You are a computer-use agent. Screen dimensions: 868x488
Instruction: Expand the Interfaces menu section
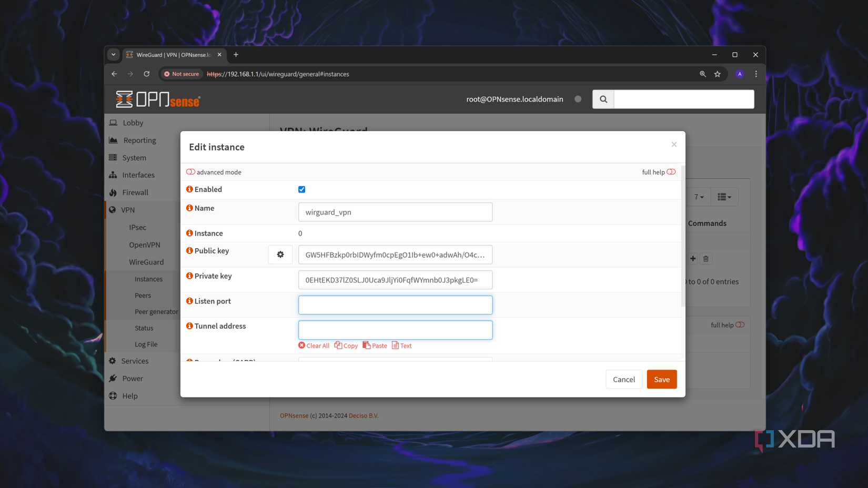pyautogui.click(x=138, y=175)
